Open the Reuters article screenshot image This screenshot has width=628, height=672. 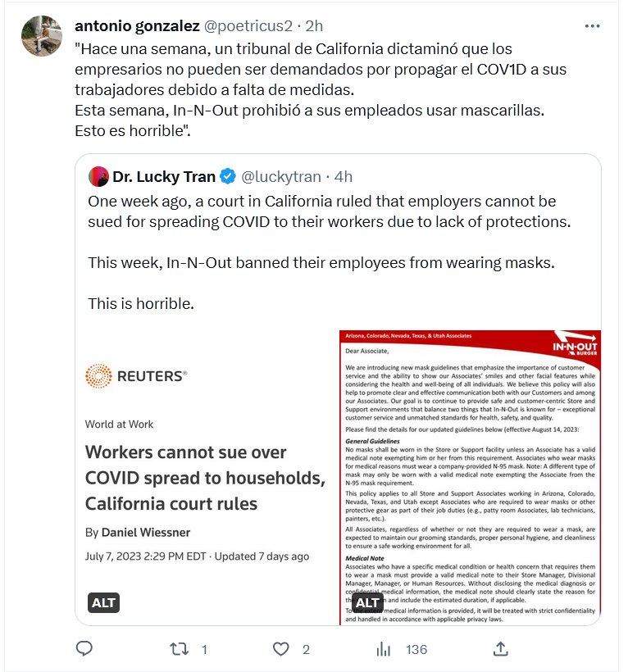click(x=207, y=475)
